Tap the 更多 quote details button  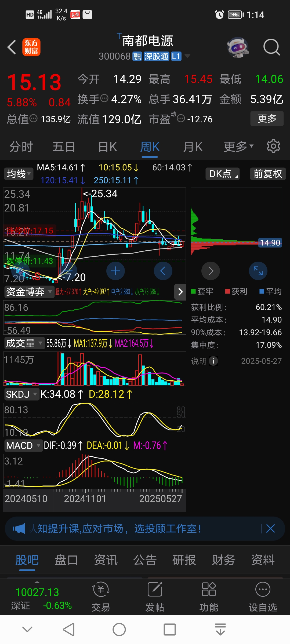click(267, 119)
